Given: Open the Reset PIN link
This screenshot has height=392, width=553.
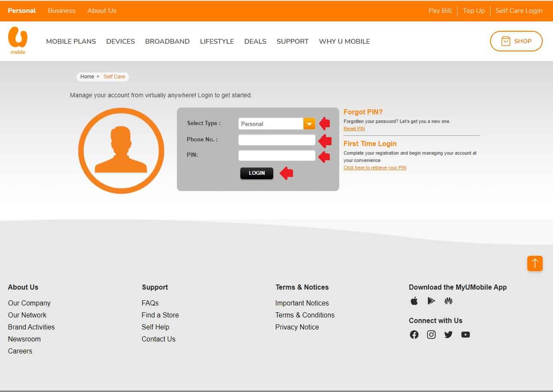Looking at the screenshot, I should [354, 129].
